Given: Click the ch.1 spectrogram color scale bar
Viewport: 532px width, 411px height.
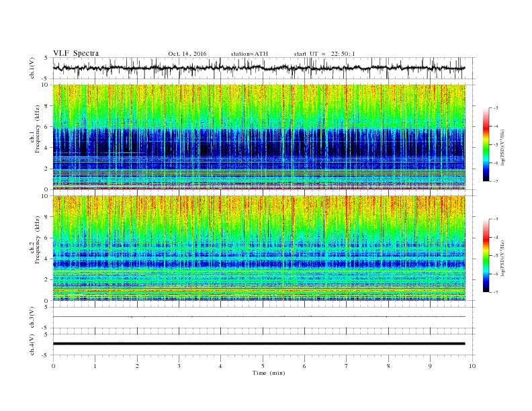Looking at the screenshot, I should point(486,144).
